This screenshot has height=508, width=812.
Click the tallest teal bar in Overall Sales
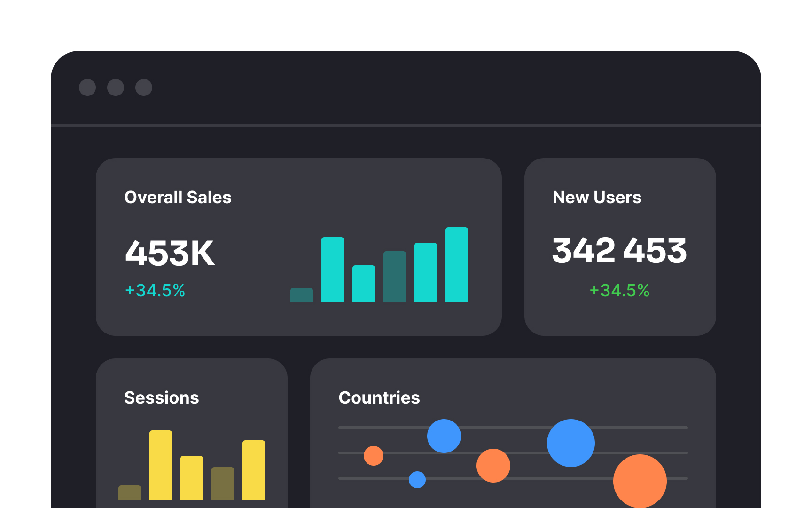[x=457, y=264]
